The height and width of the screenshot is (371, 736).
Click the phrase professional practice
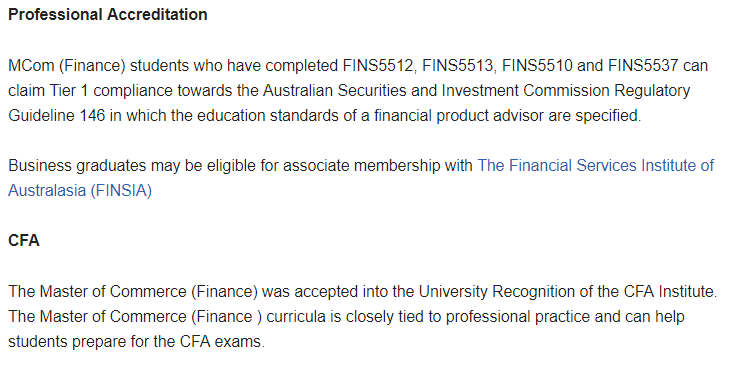(518, 317)
